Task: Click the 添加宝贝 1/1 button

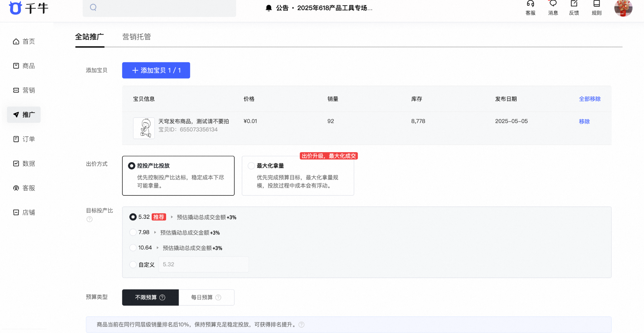Action: 156,70
